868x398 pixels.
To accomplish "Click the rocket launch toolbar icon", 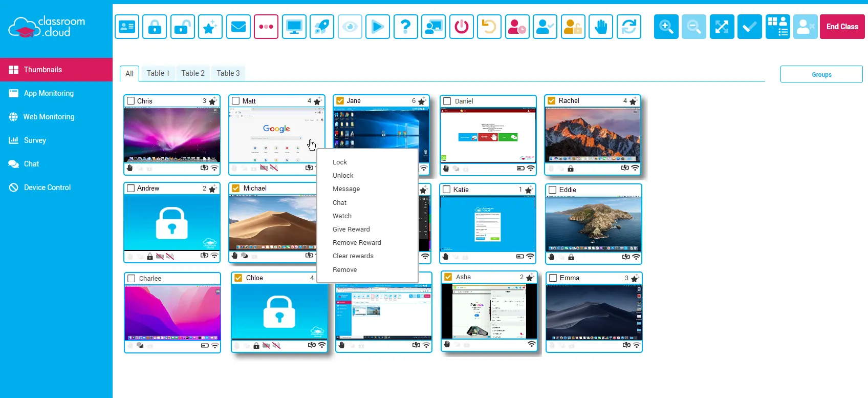I will coord(322,27).
